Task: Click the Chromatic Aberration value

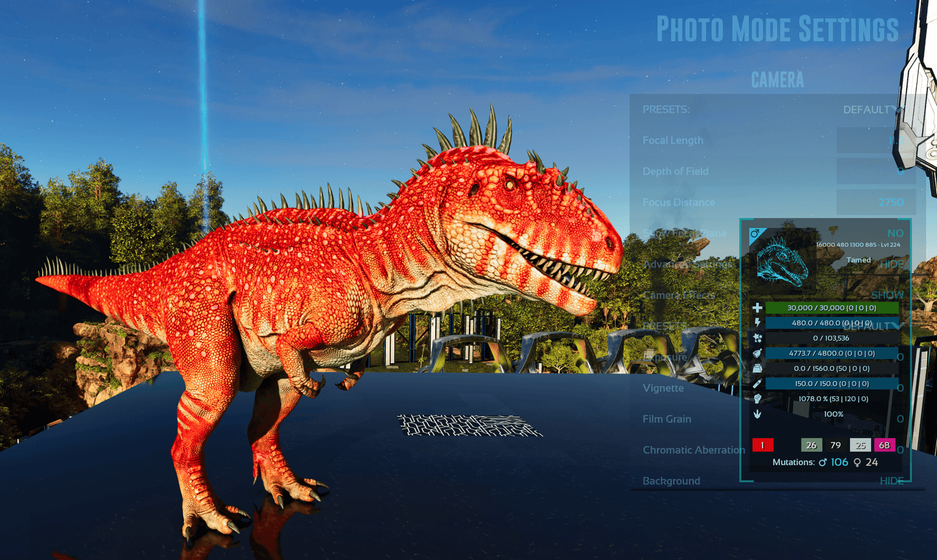Action: (x=900, y=450)
